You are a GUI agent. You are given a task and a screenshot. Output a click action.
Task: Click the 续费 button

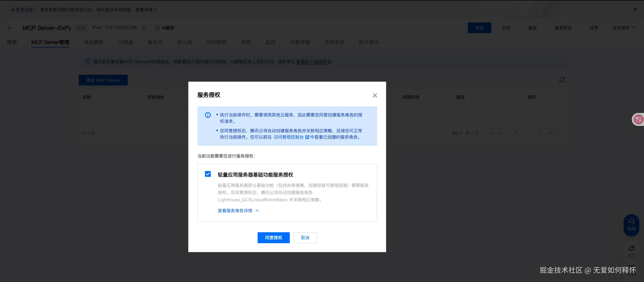(594, 28)
